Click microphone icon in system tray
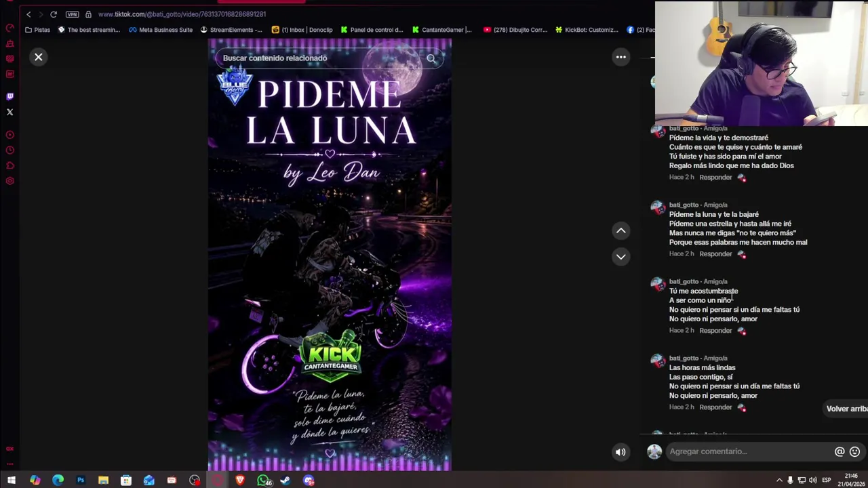Image resolution: width=868 pixels, height=488 pixels. click(x=790, y=481)
